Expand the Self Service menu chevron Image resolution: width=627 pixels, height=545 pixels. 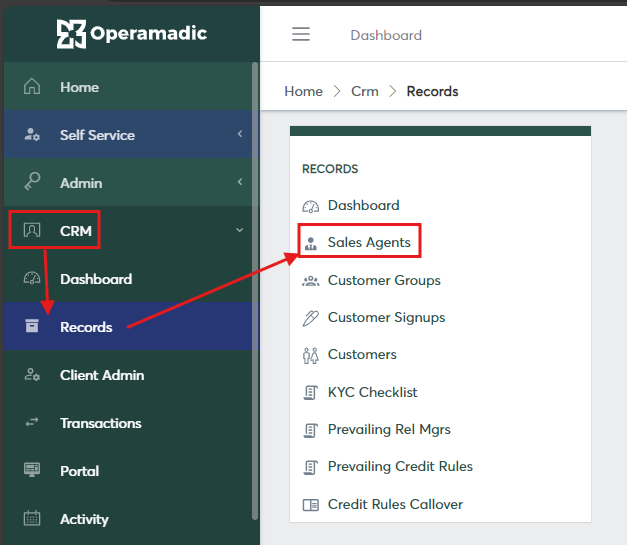coord(240,134)
